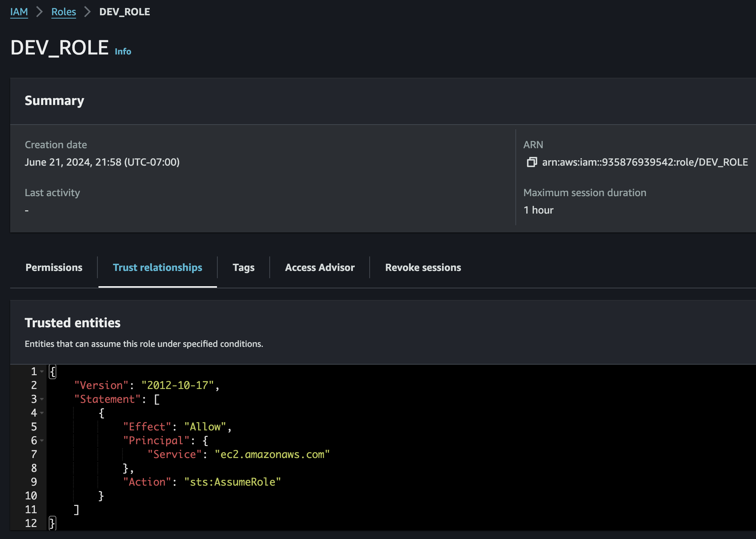This screenshot has width=756, height=539.
Task: Click the Summary panel heading
Action: click(54, 101)
